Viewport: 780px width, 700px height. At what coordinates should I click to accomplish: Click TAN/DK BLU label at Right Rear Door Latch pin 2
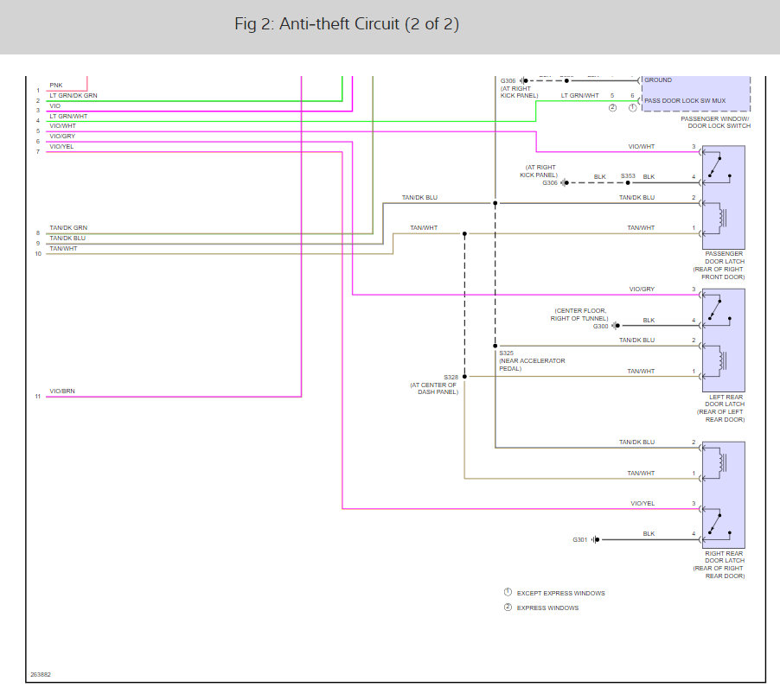[636, 442]
